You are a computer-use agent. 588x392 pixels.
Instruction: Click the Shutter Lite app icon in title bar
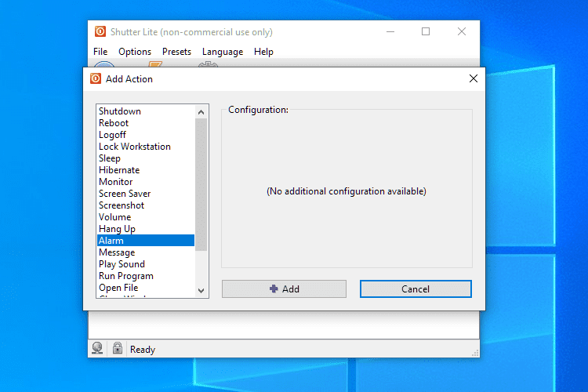[x=100, y=32]
